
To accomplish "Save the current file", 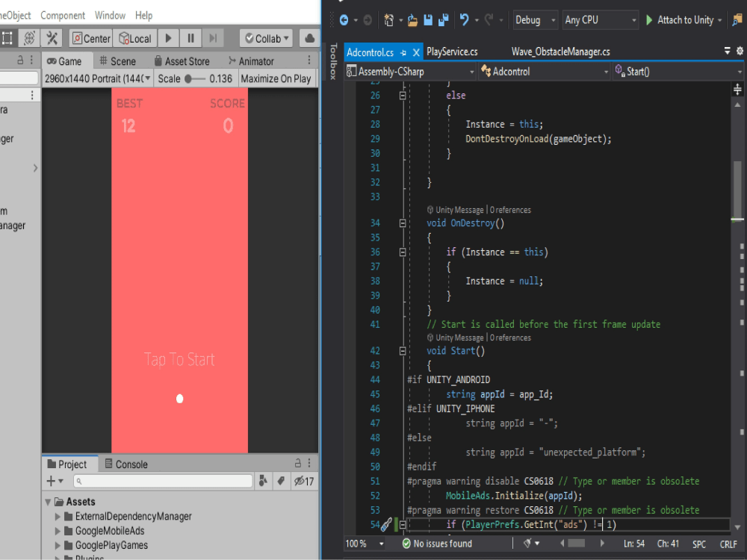I will tap(428, 20).
